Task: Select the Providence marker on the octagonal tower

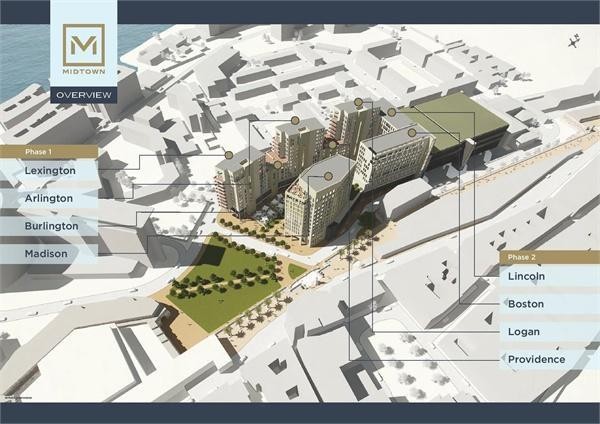Action: [x=328, y=176]
